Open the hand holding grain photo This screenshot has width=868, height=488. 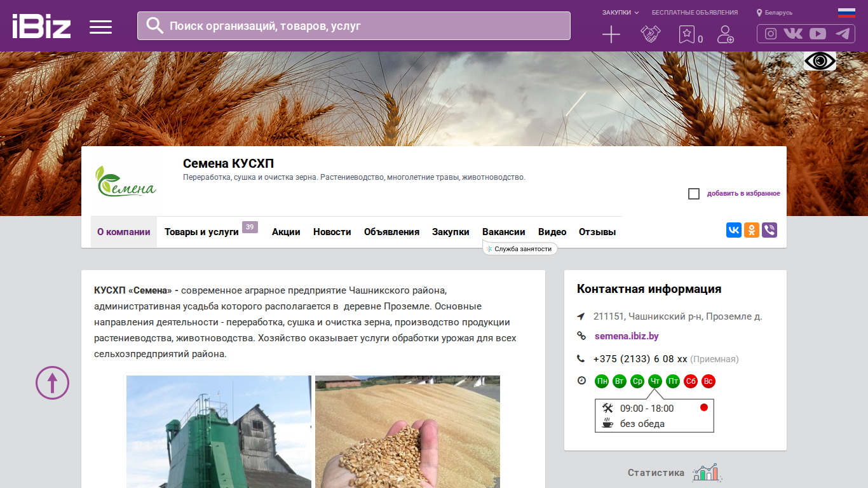click(407, 432)
